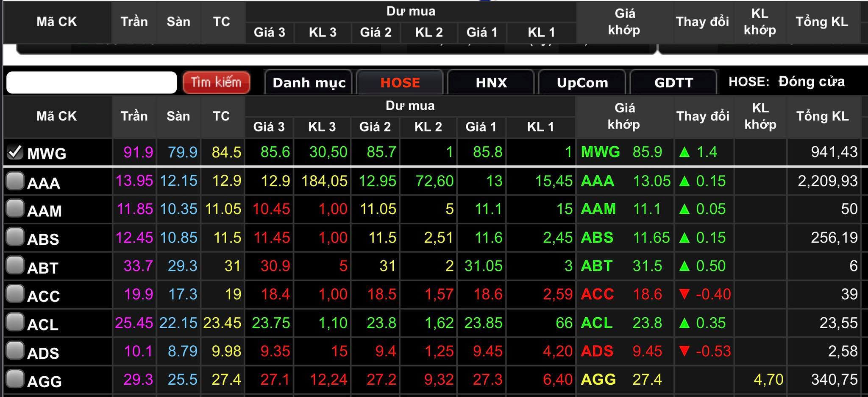Enable the ADS row checkbox
Screen dimensions: 868x397
tap(15, 350)
